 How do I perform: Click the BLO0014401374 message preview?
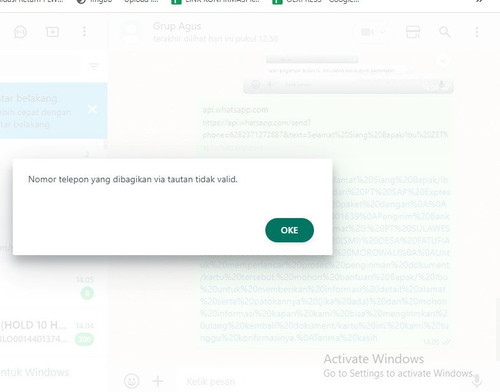(x=34, y=339)
